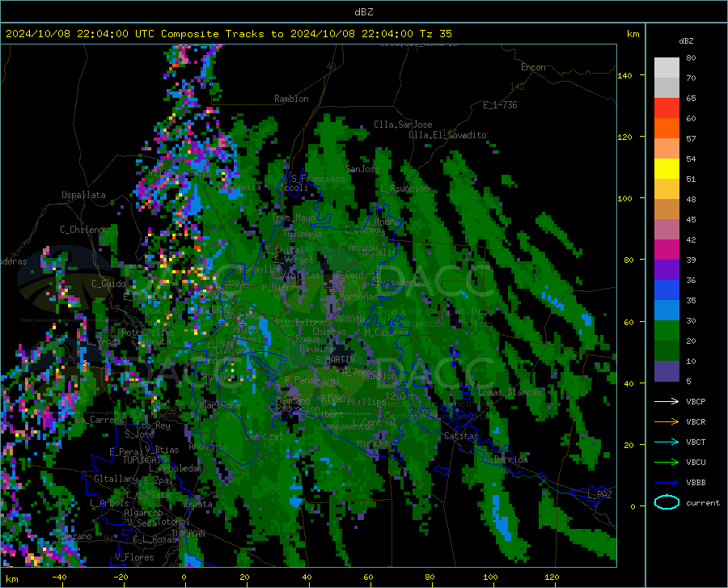Click the 'S_MARTIN' map label
The image size is (728, 588).
coord(335,360)
